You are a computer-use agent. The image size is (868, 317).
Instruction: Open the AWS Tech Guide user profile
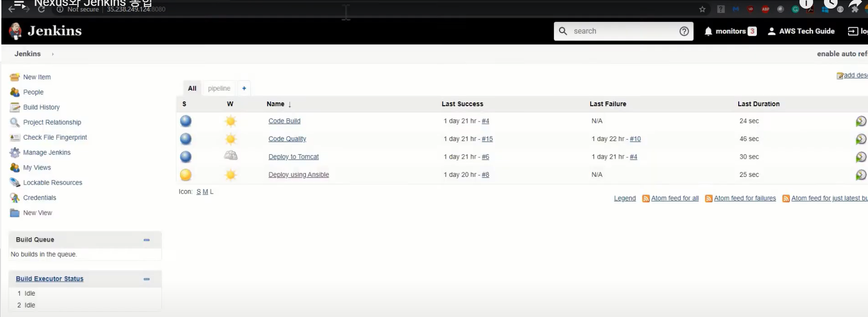(801, 31)
